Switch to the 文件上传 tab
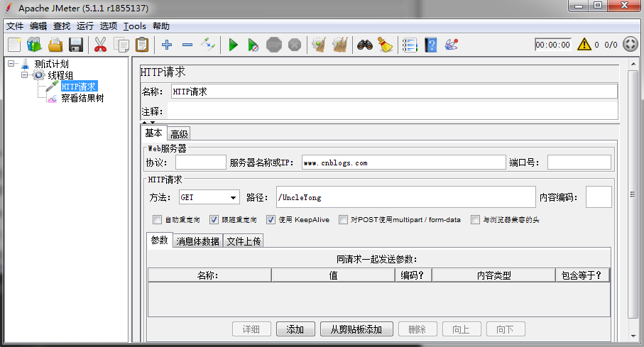This screenshot has height=347, width=644. (x=244, y=241)
